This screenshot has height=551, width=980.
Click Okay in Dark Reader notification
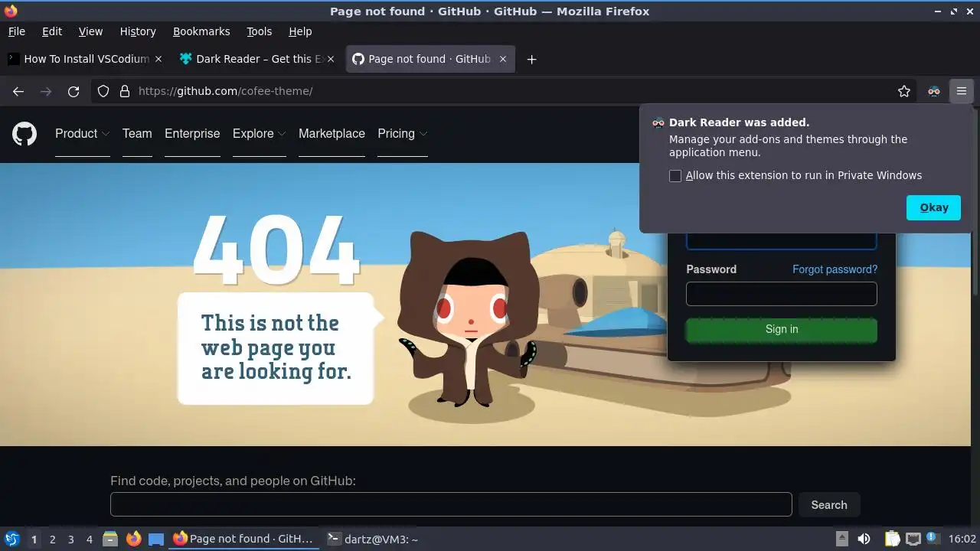(x=933, y=207)
